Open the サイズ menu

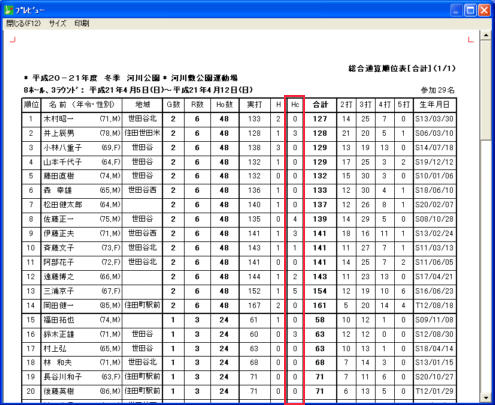tap(57, 23)
